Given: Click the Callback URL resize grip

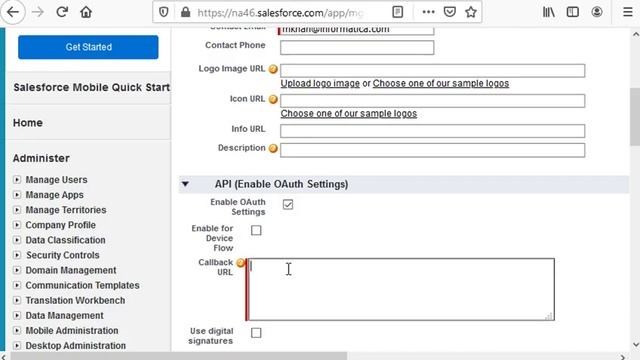Looking at the screenshot, I should pos(549,316).
